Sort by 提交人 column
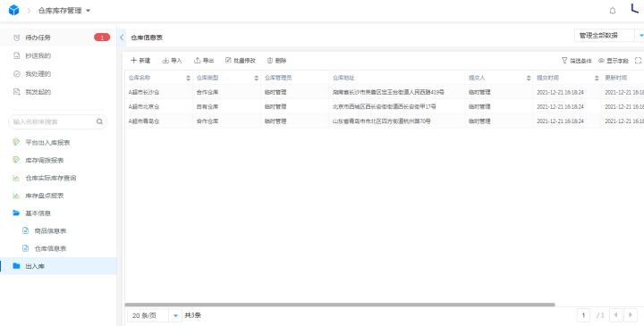Viewport: 644px width, 326px height. coord(529,78)
